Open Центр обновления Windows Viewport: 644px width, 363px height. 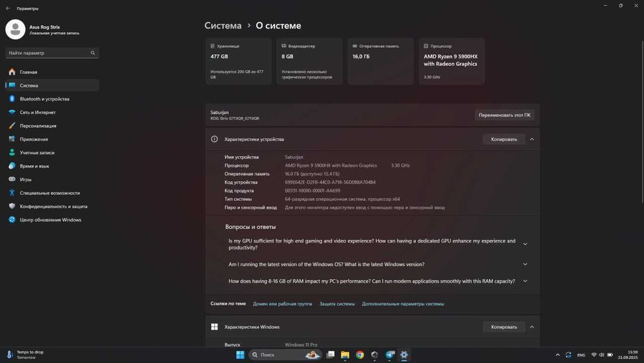52,220
